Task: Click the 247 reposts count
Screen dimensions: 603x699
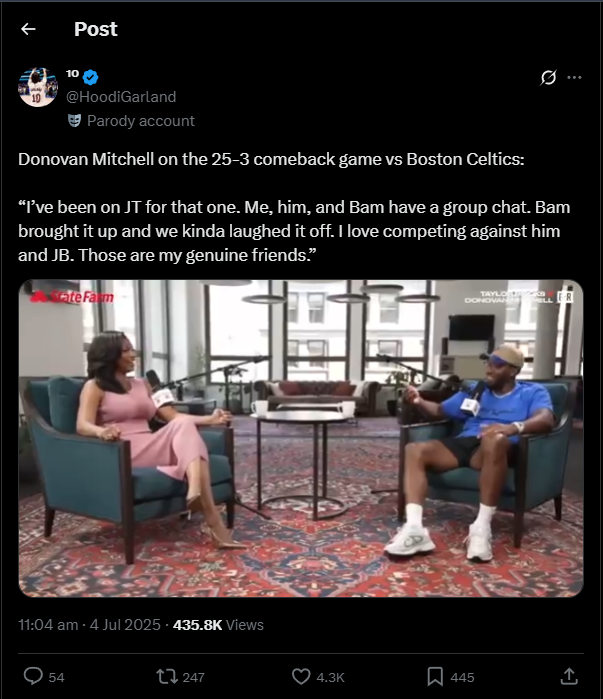Action: coord(193,678)
